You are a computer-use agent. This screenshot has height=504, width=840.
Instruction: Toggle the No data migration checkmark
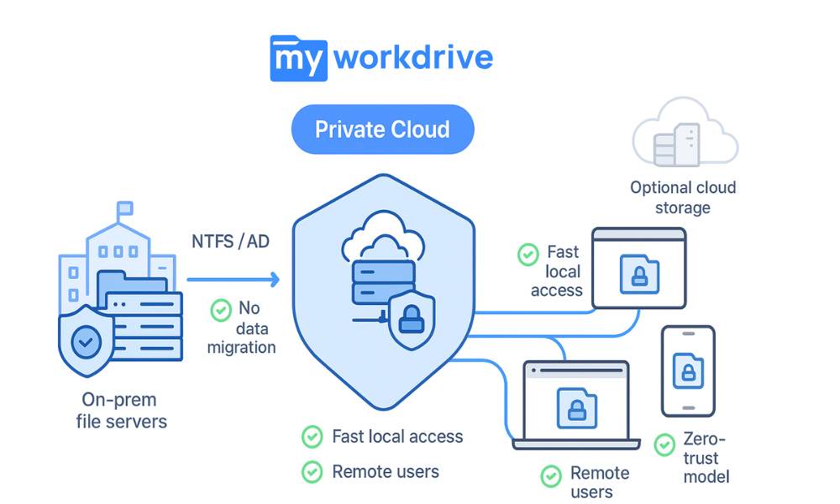pos(220,309)
